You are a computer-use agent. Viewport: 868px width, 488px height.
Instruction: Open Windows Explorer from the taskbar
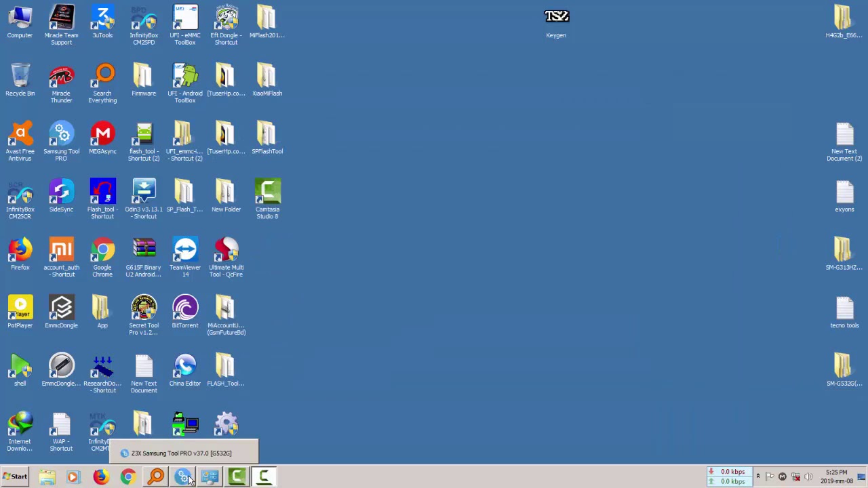(47, 477)
